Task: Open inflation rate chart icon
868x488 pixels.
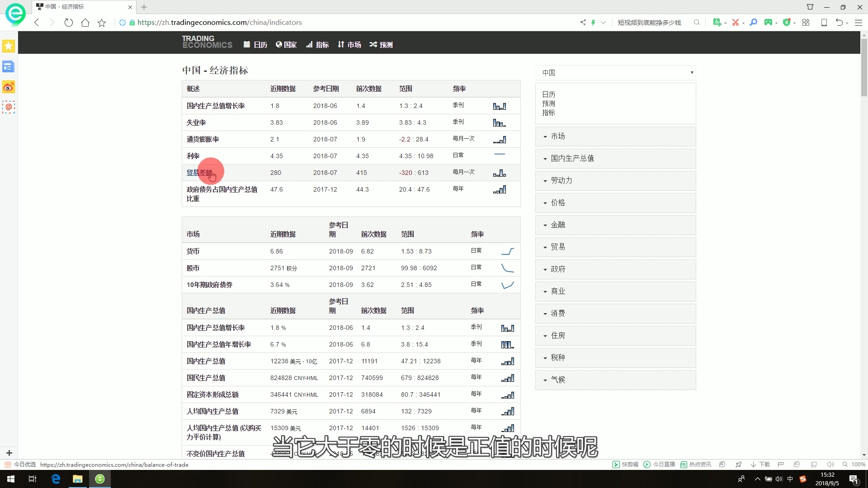Action: click(x=500, y=140)
